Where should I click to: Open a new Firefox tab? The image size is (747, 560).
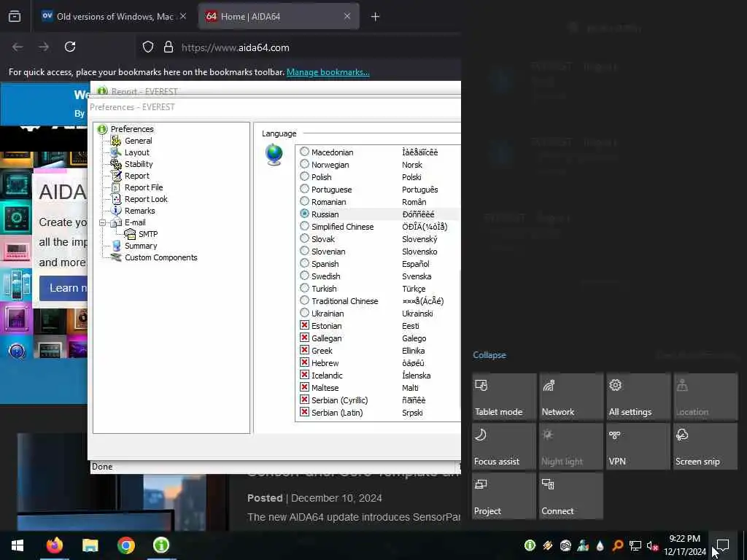(375, 17)
